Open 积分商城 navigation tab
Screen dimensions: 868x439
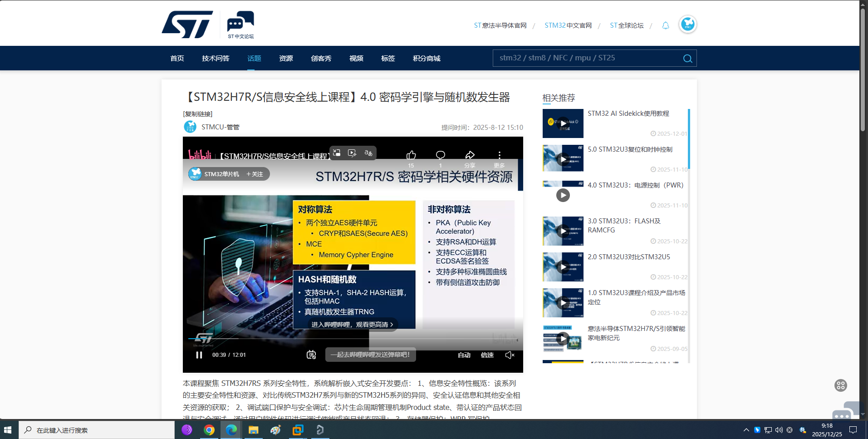427,58
